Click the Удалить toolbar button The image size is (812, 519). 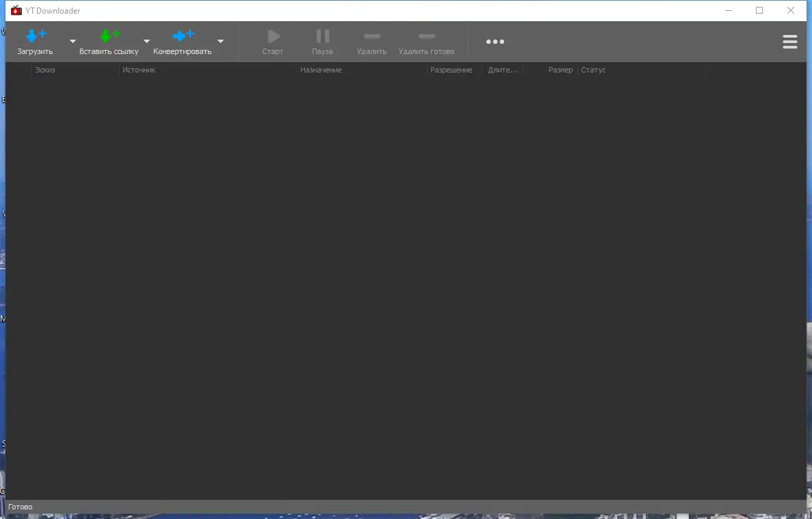pyautogui.click(x=372, y=42)
